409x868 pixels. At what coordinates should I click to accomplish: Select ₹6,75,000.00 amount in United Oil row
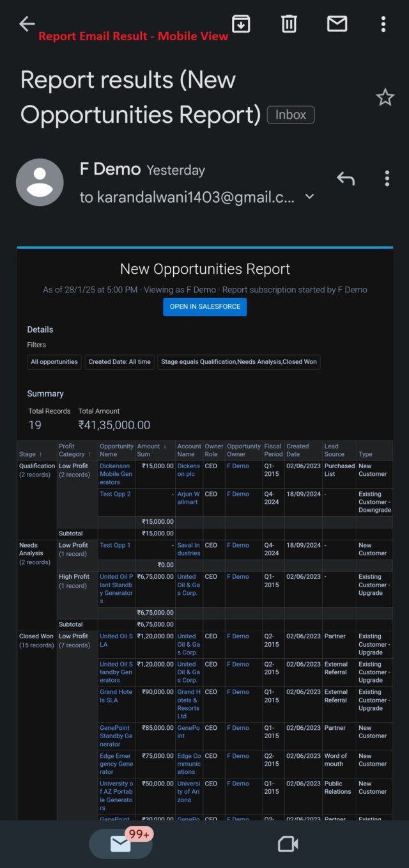click(155, 576)
